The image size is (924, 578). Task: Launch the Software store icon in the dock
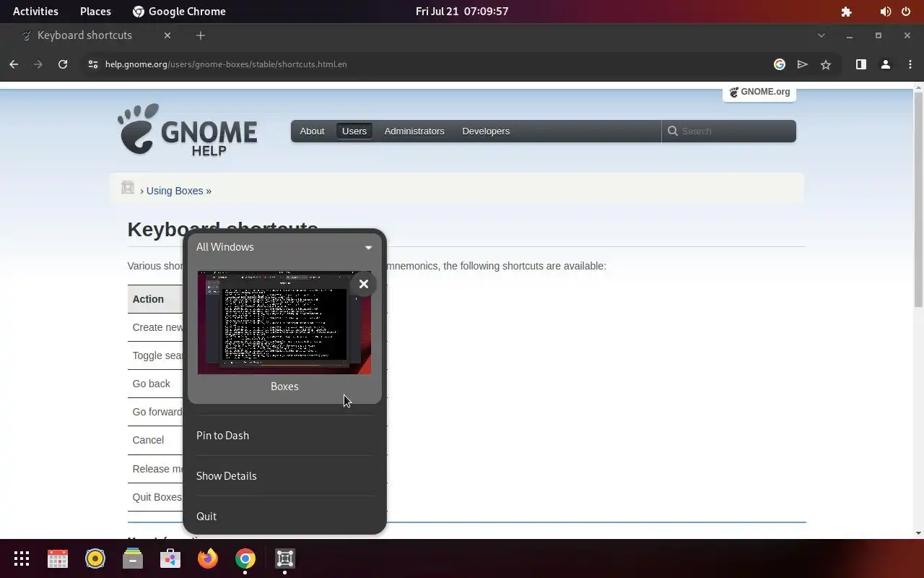point(170,558)
